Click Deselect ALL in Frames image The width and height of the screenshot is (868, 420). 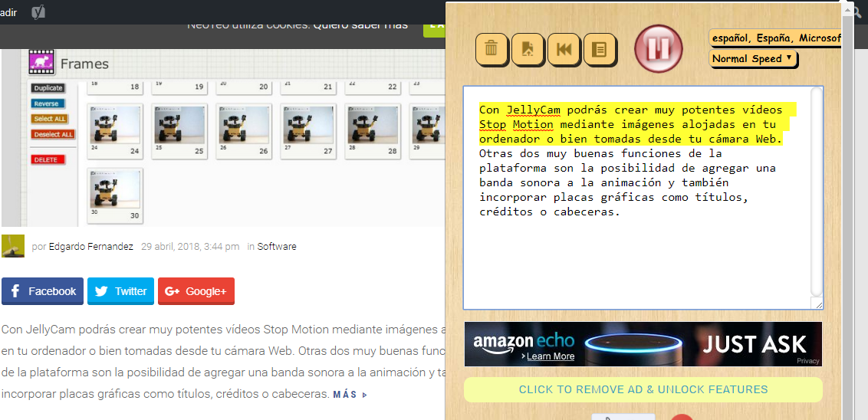[53, 134]
